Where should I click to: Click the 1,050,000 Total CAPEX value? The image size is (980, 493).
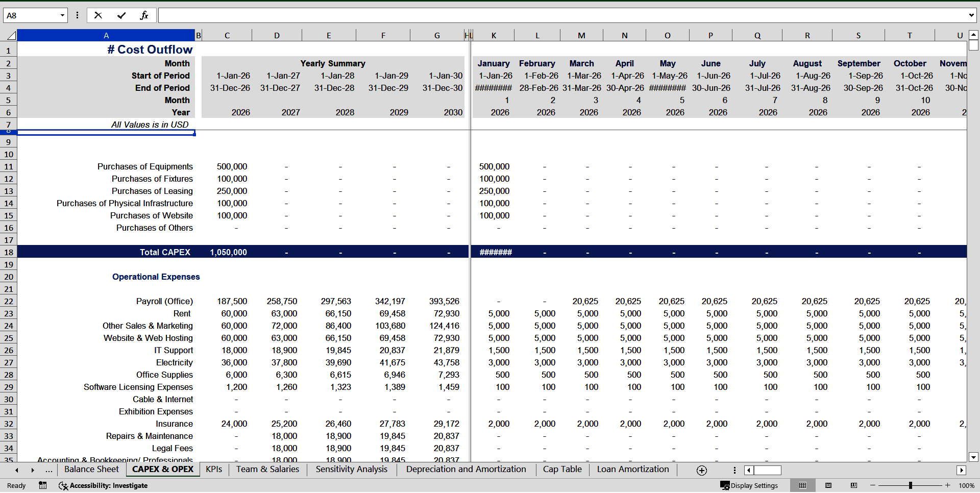coord(228,252)
